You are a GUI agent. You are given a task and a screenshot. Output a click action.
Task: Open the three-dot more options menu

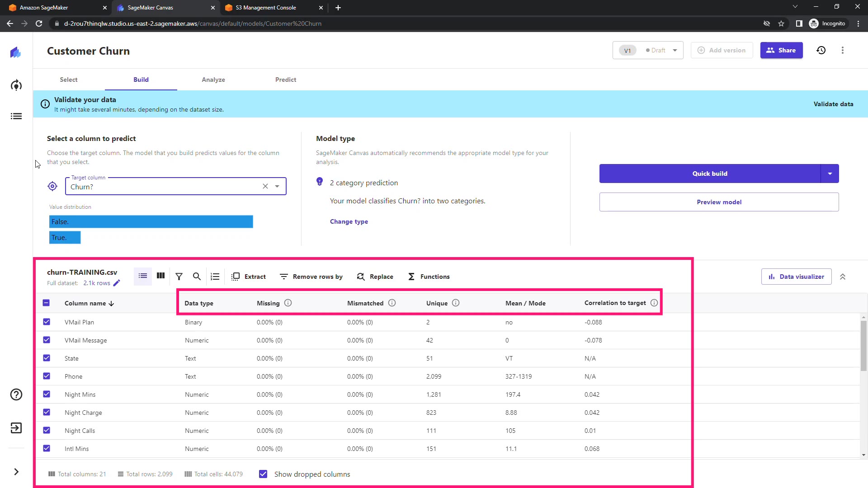[x=843, y=50]
